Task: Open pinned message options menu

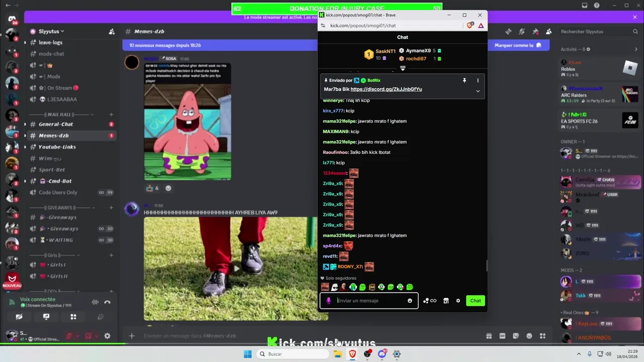Action: (x=477, y=80)
